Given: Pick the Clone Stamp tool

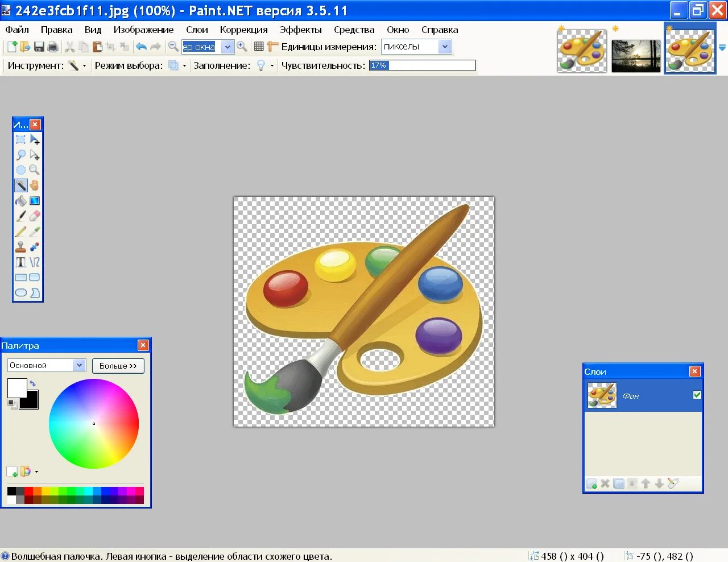Looking at the screenshot, I should [x=21, y=246].
